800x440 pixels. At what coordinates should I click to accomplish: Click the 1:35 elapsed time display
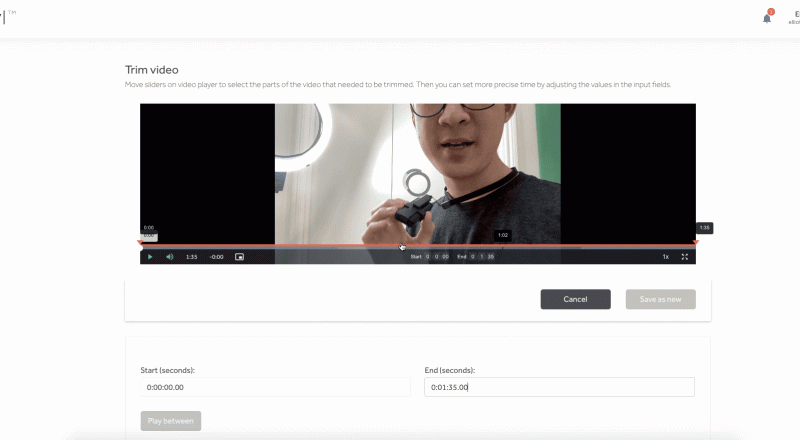click(x=191, y=257)
